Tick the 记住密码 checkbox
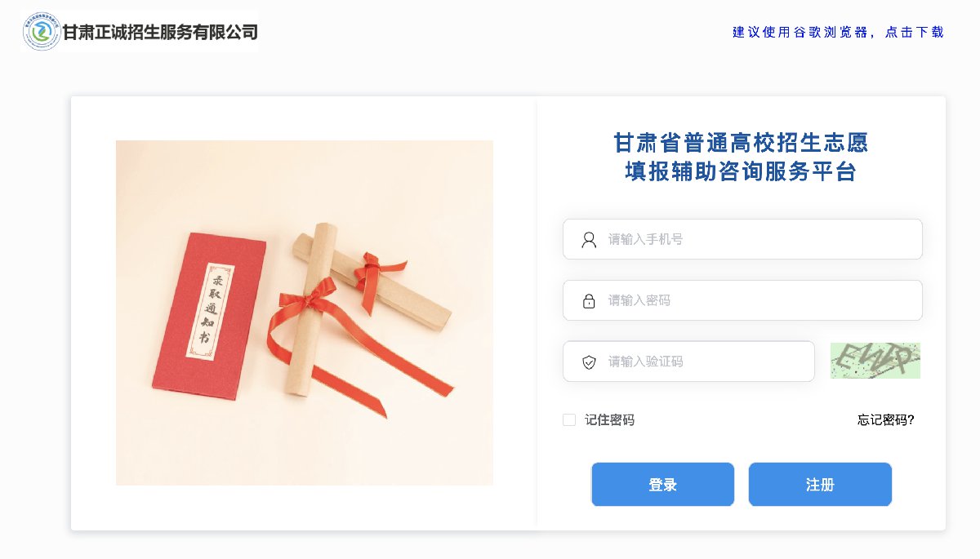The height and width of the screenshot is (559, 980). [x=569, y=419]
